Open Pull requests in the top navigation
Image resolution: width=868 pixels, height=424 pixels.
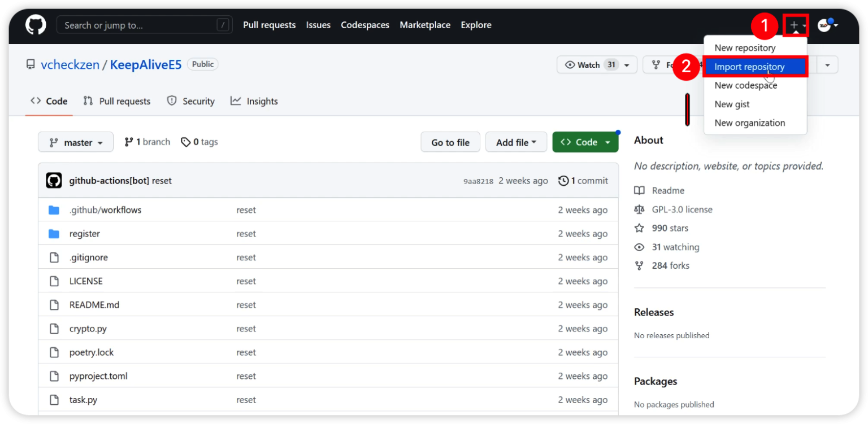pyautogui.click(x=269, y=25)
